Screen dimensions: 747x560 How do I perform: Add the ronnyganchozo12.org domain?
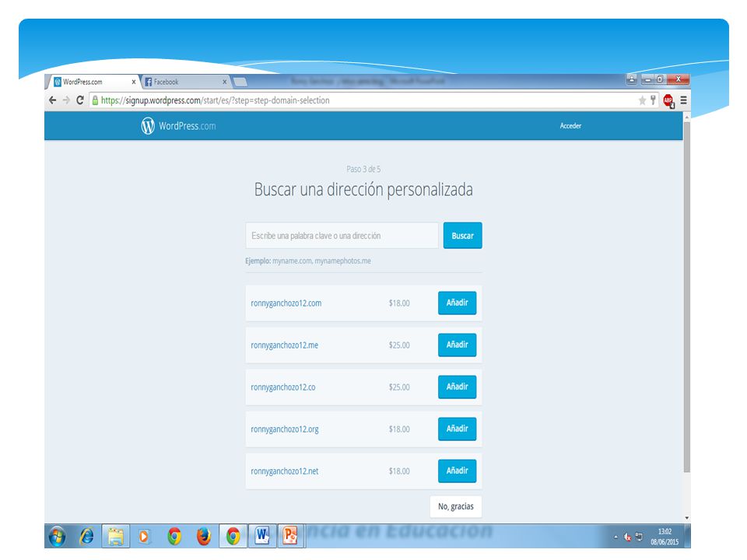[x=457, y=429]
